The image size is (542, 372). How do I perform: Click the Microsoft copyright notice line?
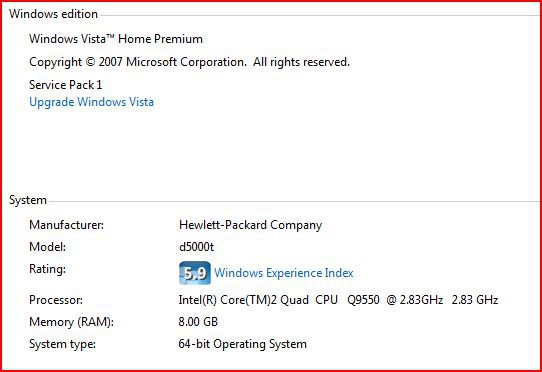[x=189, y=62]
